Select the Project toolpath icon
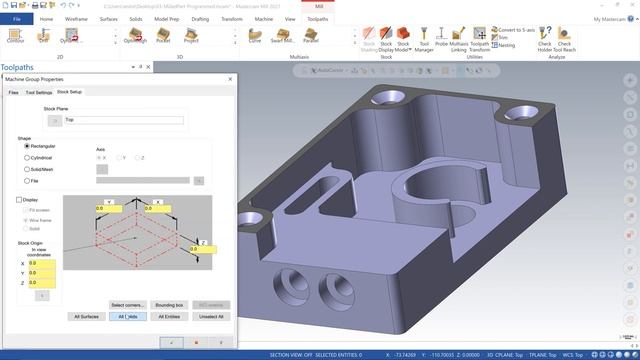Screen dimensions: 640x360 click(191, 36)
